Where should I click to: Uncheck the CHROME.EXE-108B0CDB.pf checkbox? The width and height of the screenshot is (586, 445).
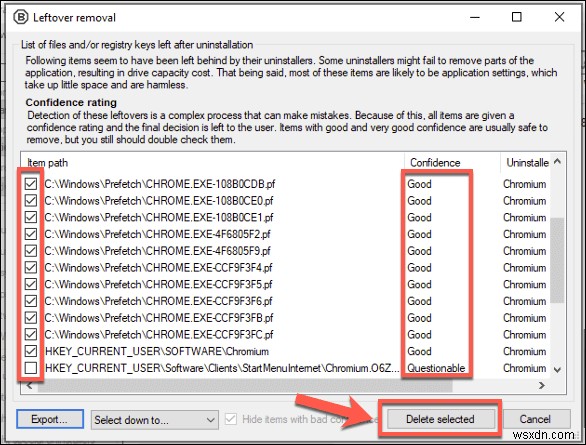click(31, 184)
